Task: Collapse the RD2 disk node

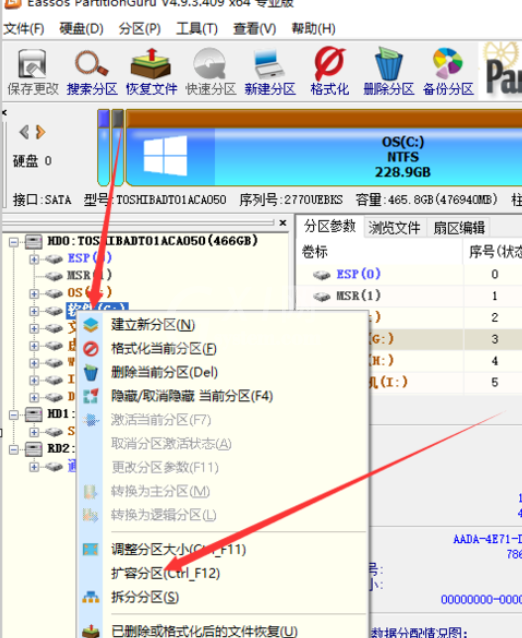Action: point(13,449)
